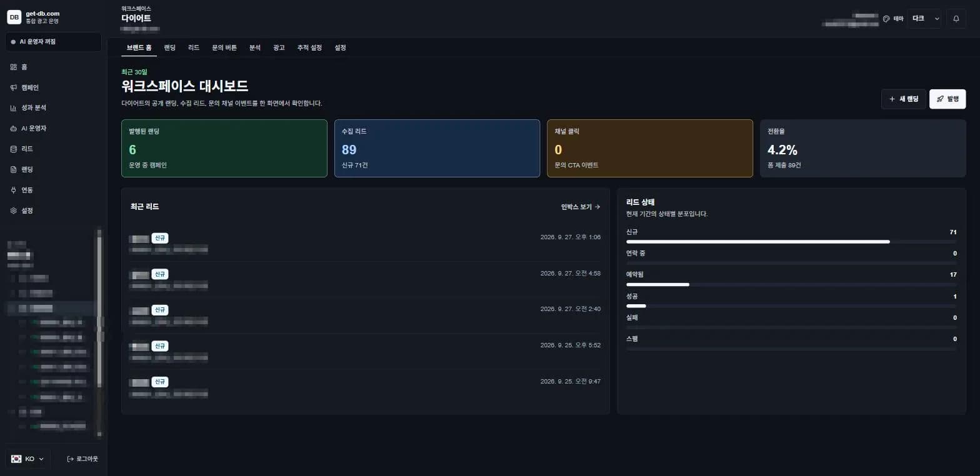Click the 로그아웃 button
The image size is (980, 476).
pos(82,459)
